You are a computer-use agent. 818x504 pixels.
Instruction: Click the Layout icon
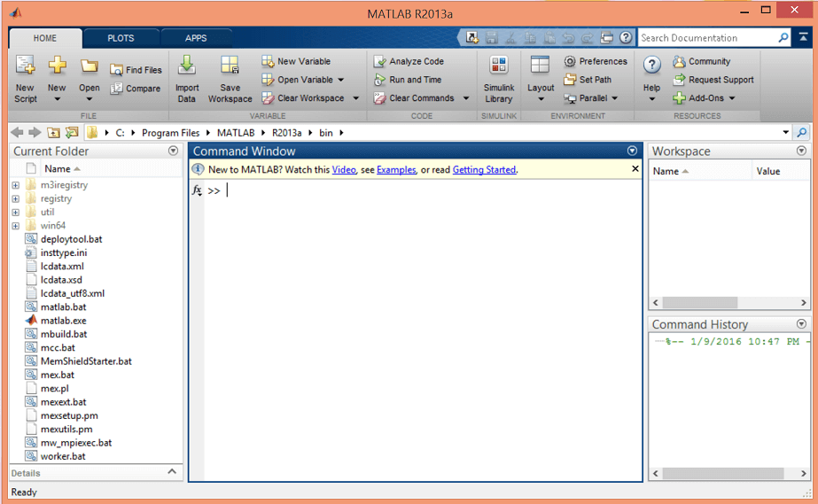coord(540,66)
